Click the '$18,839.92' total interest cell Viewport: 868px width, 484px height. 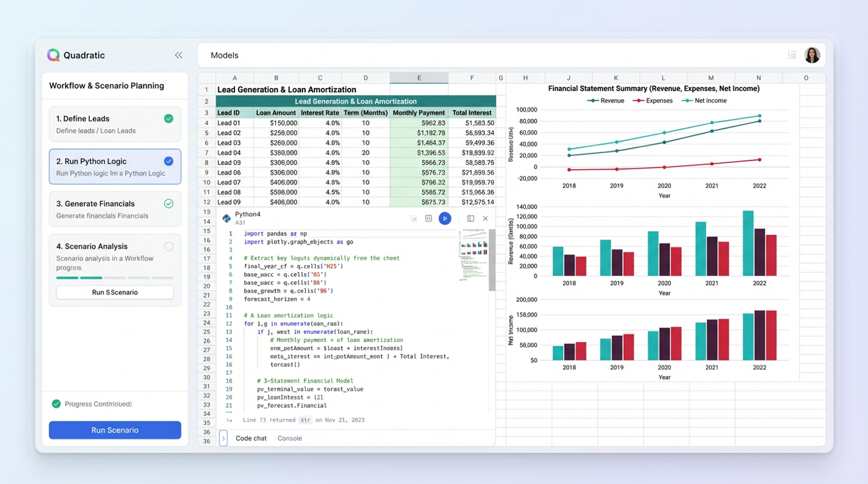[472, 152]
